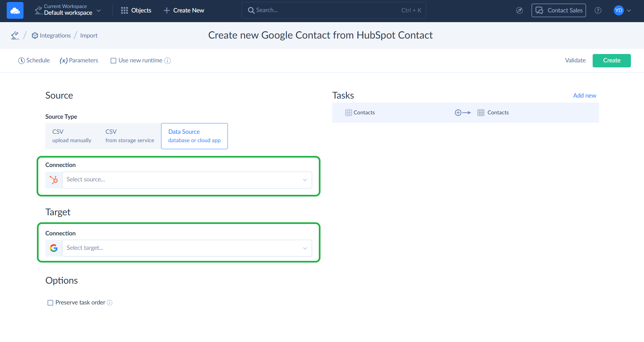
Task: Click the info icon beside Preserve task order
Action: pos(110,303)
